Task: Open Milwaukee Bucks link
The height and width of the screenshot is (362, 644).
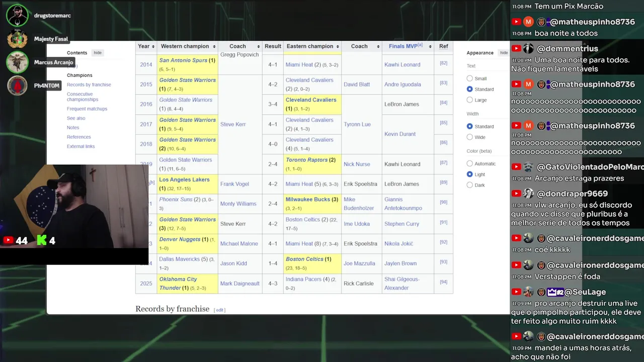Action: [x=308, y=200]
